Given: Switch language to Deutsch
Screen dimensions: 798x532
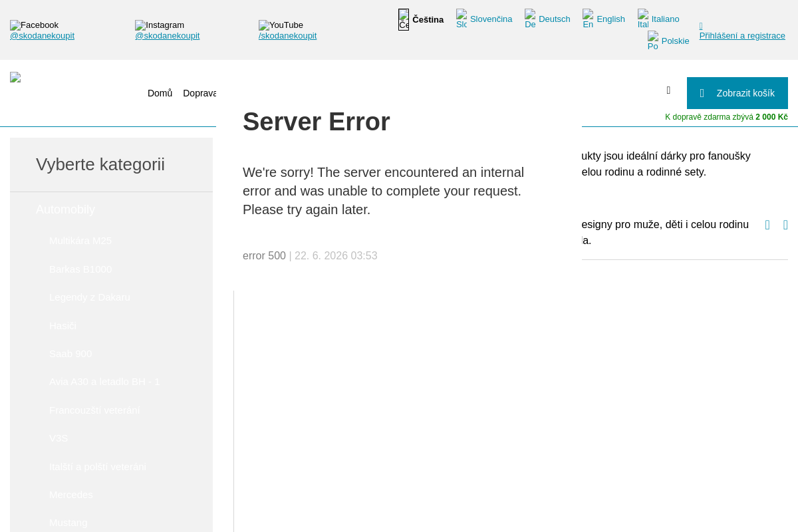Looking at the screenshot, I should [554, 19].
